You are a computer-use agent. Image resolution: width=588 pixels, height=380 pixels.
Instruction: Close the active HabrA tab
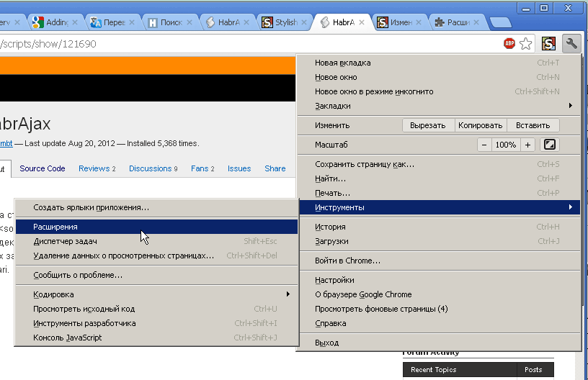[x=362, y=22]
